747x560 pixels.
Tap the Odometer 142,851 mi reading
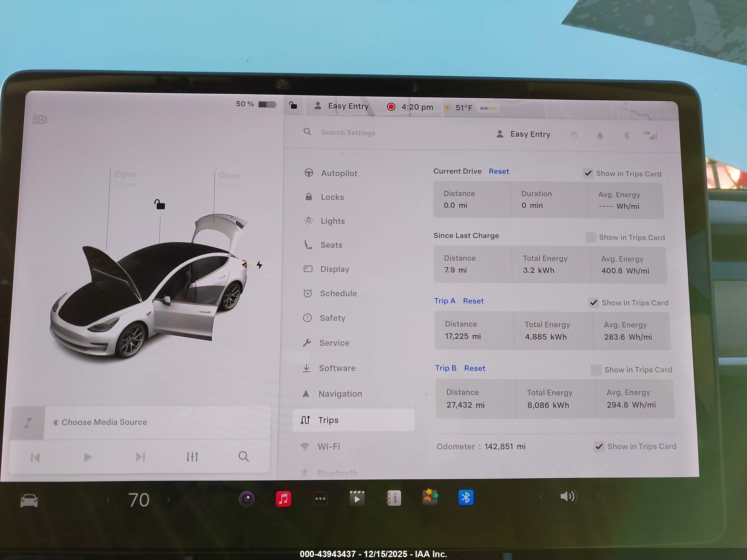coord(481,447)
